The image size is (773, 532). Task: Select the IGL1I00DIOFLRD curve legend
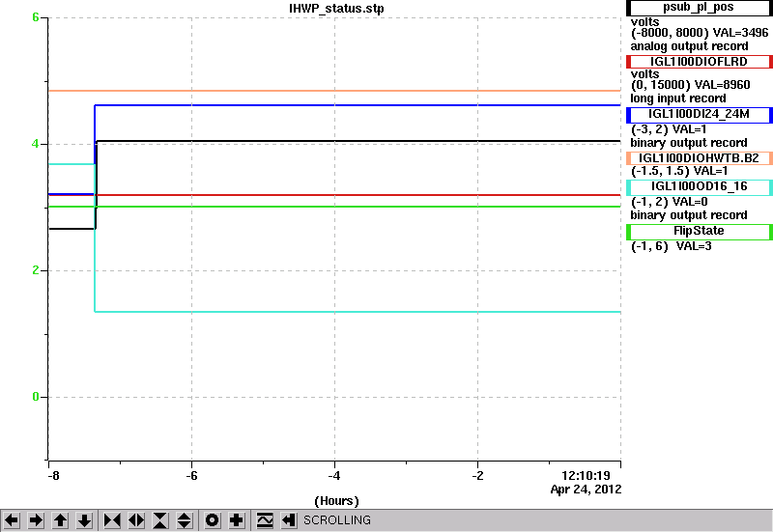(x=699, y=62)
